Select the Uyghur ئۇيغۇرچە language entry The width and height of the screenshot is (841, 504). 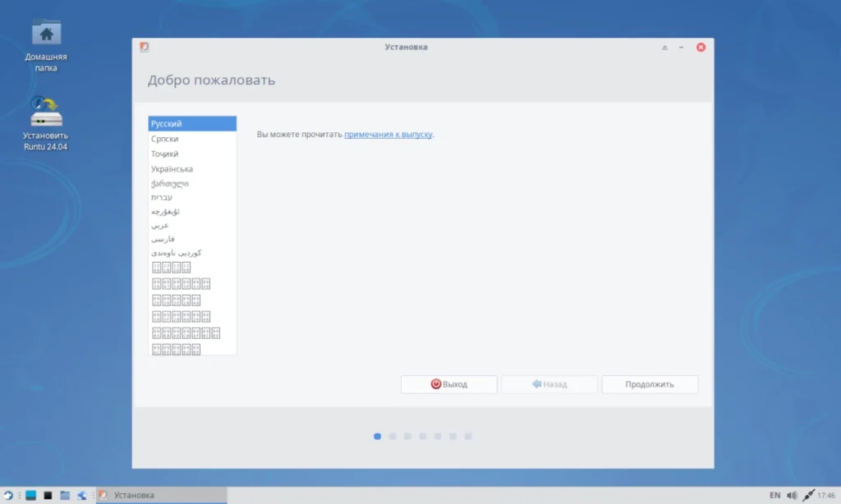(192, 211)
